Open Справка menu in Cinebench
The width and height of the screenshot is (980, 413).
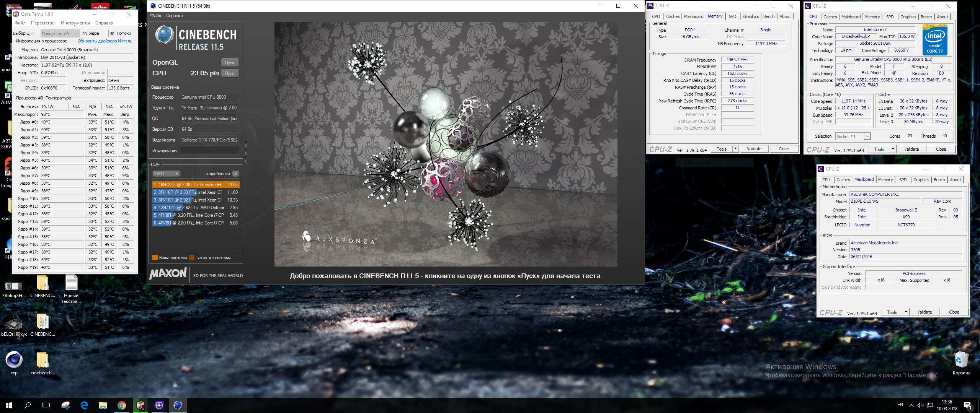coord(175,16)
